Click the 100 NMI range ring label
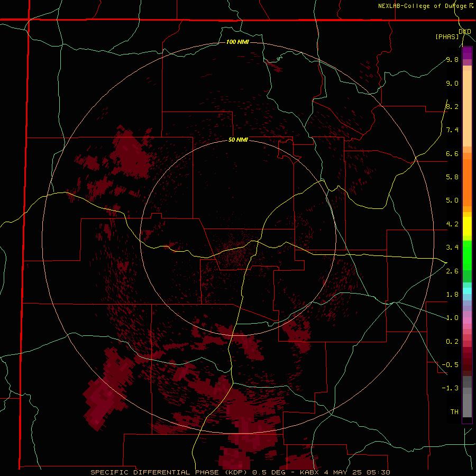476x476 pixels. pyautogui.click(x=237, y=42)
